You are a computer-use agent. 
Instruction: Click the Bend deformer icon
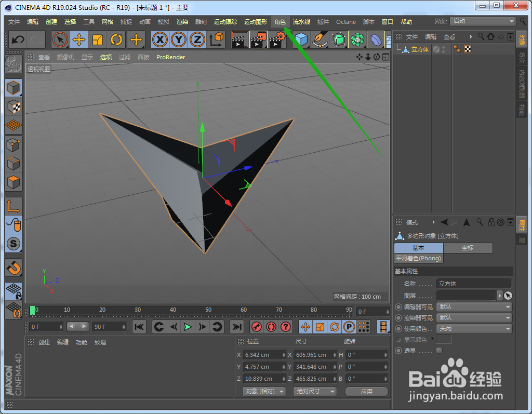(376, 39)
